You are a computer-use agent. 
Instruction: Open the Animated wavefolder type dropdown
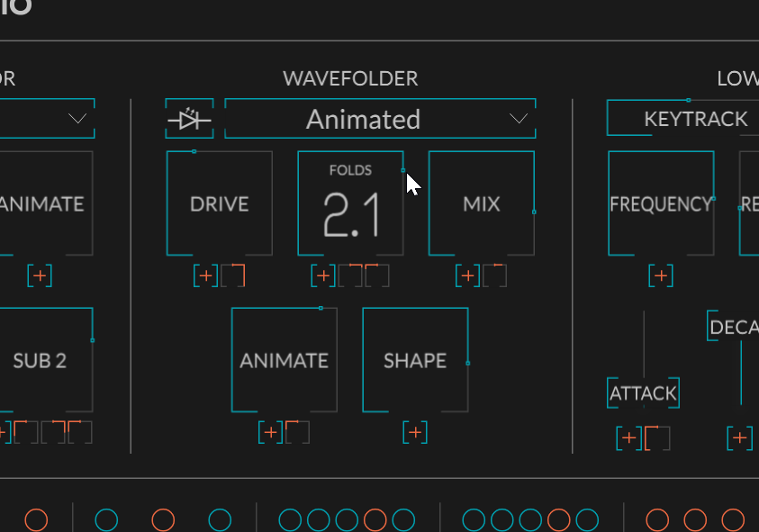pyautogui.click(x=380, y=119)
